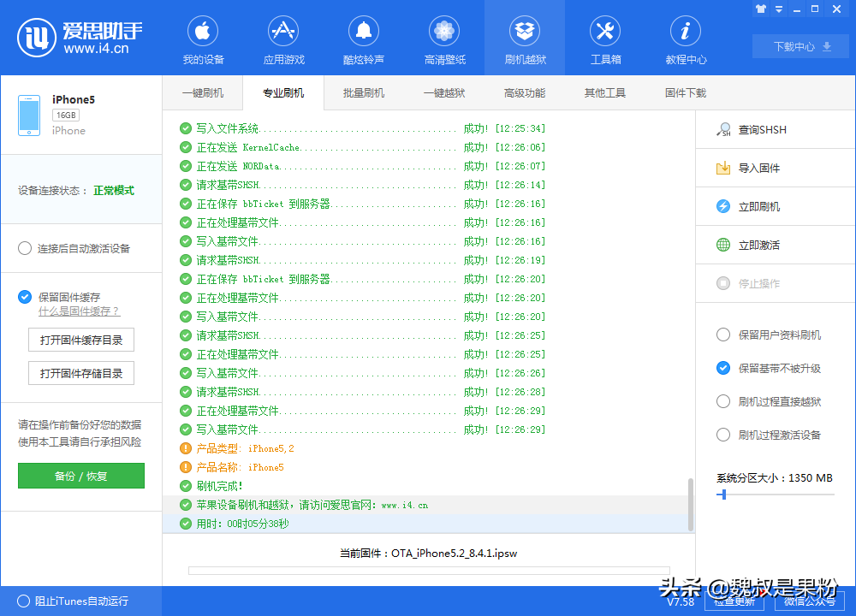This screenshot has height=616, width=856.
Task: Click 16GB storage badge
Action: pos(66,115)
